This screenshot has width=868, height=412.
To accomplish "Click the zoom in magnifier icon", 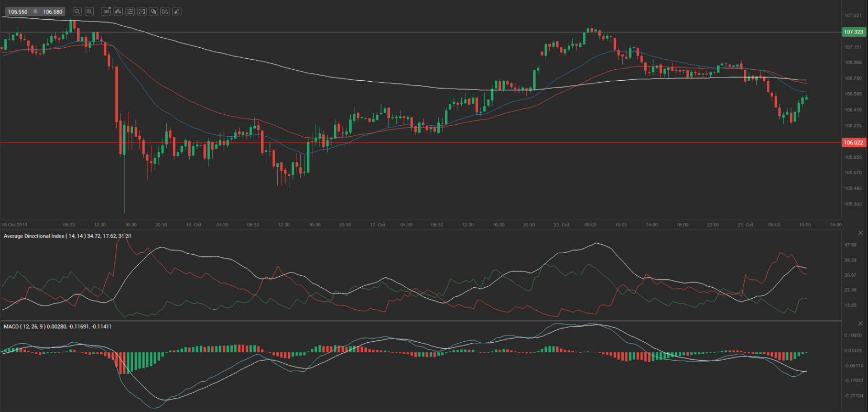I will 89,12.
